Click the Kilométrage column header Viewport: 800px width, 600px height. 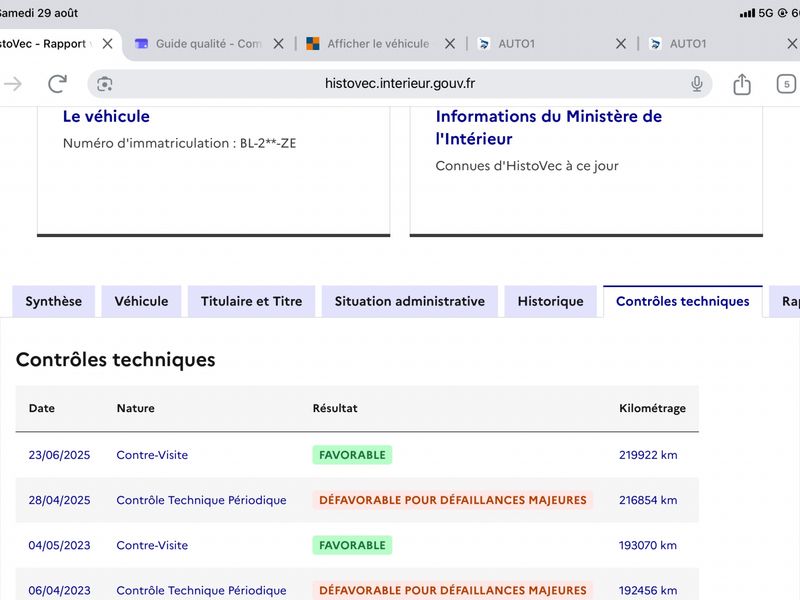tap(653, 408)
